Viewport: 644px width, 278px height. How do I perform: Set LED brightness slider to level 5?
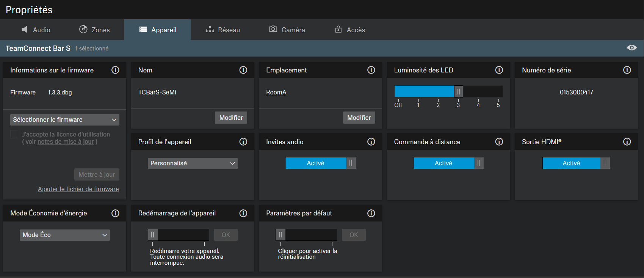point(498,92)
